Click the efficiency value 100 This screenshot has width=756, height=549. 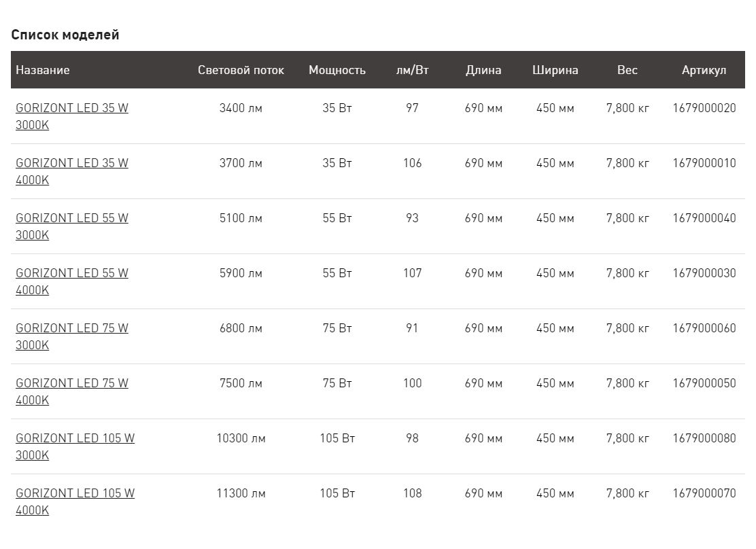(x=412, y=383)
